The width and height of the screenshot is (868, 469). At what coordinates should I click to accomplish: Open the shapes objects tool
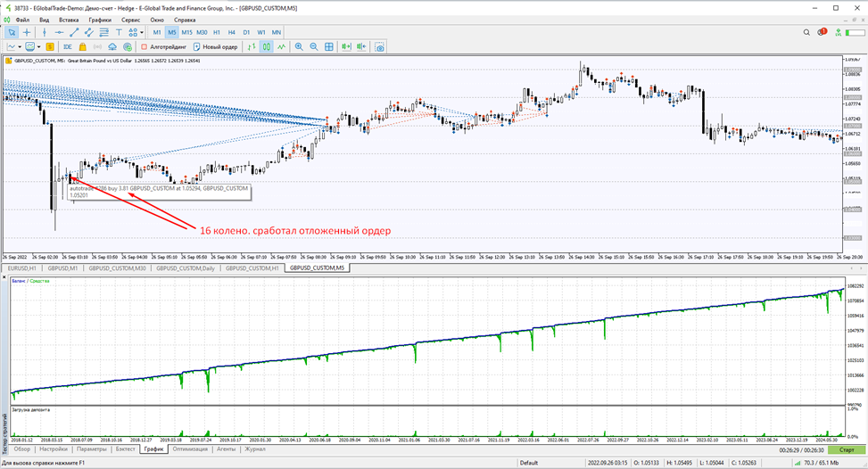(x=133, y=33)
